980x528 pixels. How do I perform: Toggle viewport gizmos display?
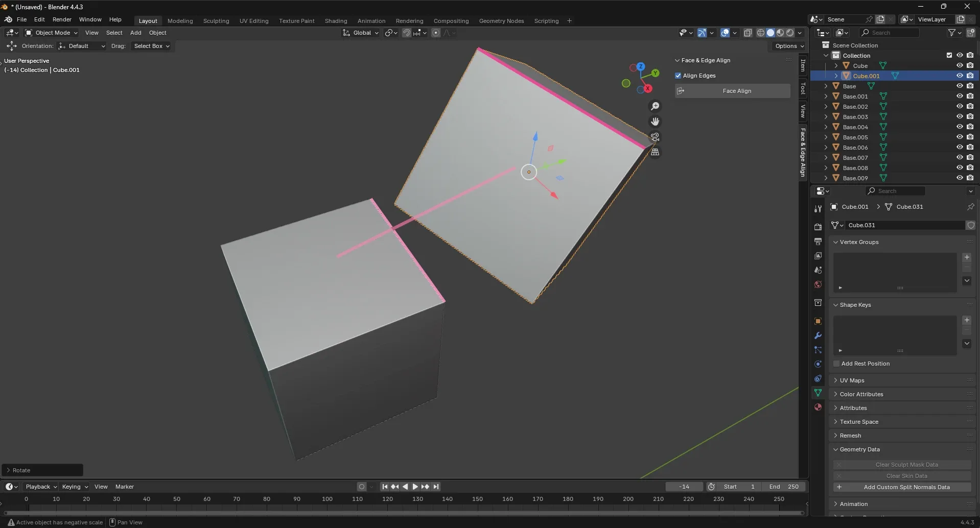click(702, 33)
